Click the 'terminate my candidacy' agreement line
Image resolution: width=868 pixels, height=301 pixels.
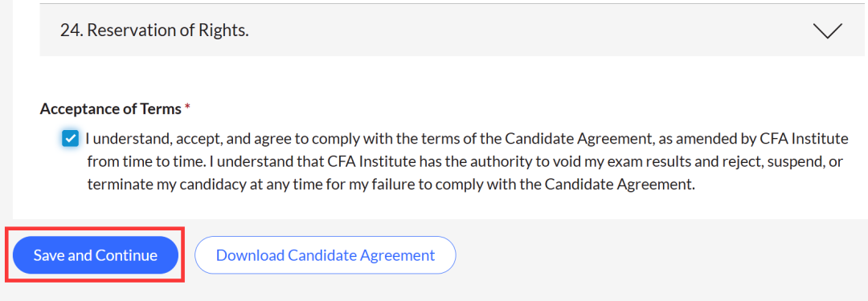pos(391,185)
